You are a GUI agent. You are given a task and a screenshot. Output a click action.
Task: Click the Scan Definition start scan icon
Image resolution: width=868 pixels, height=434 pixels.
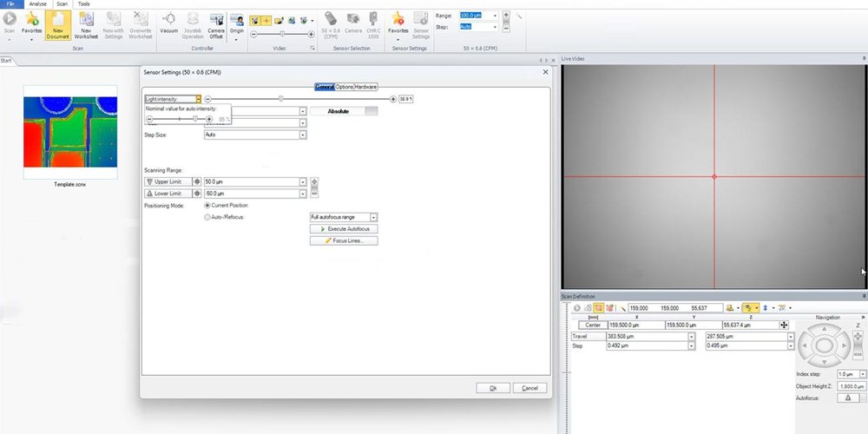(x=577, y=308)
